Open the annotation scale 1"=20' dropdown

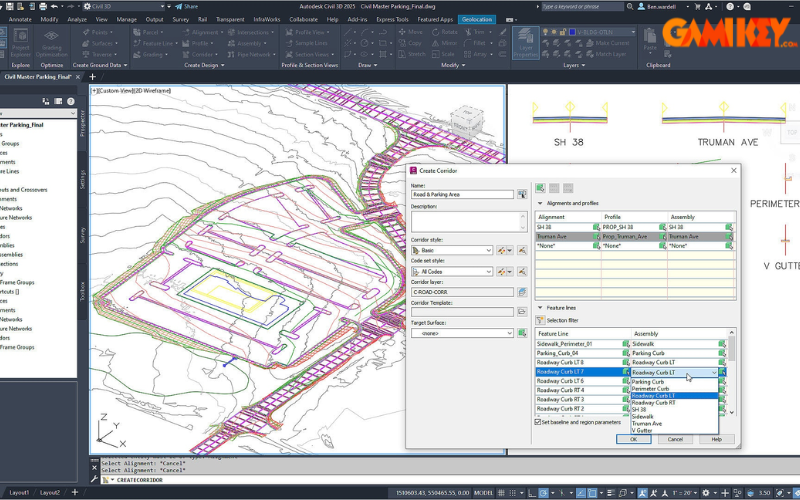(683, 493)
